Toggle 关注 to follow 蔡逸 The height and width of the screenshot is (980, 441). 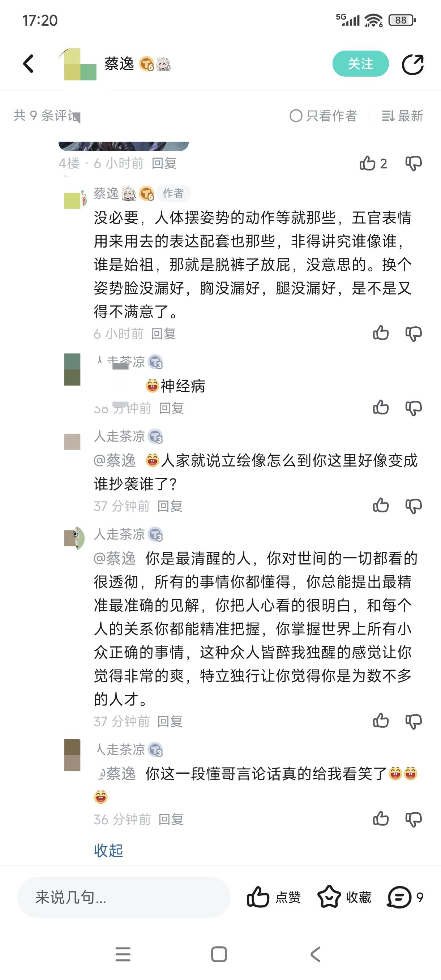pos(360,64)
